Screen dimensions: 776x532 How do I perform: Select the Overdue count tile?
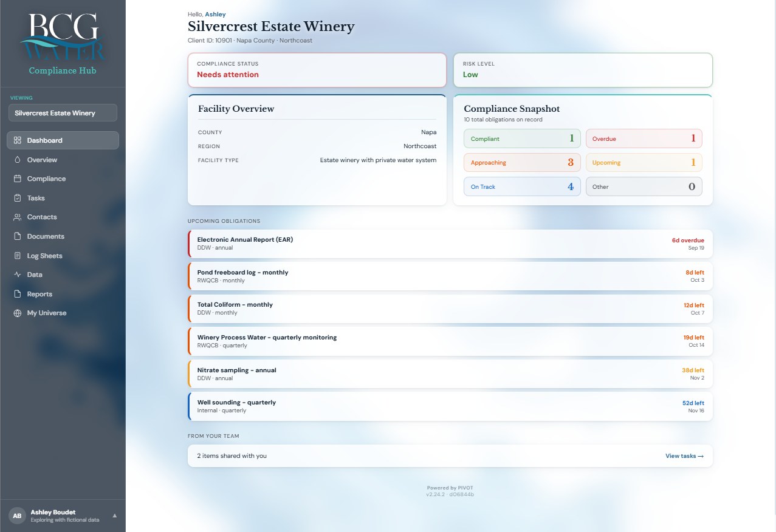point(644,138)
